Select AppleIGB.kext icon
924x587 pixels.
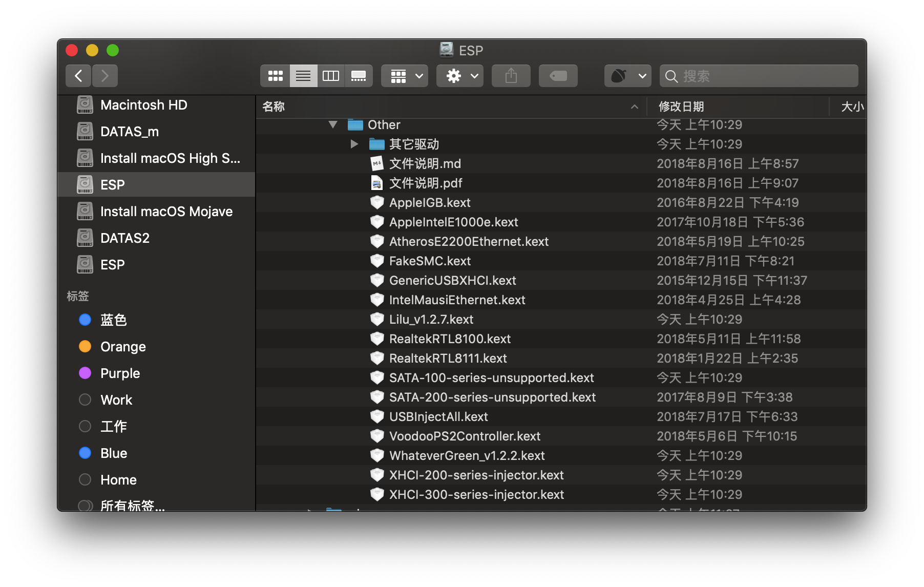click(377, 202)
